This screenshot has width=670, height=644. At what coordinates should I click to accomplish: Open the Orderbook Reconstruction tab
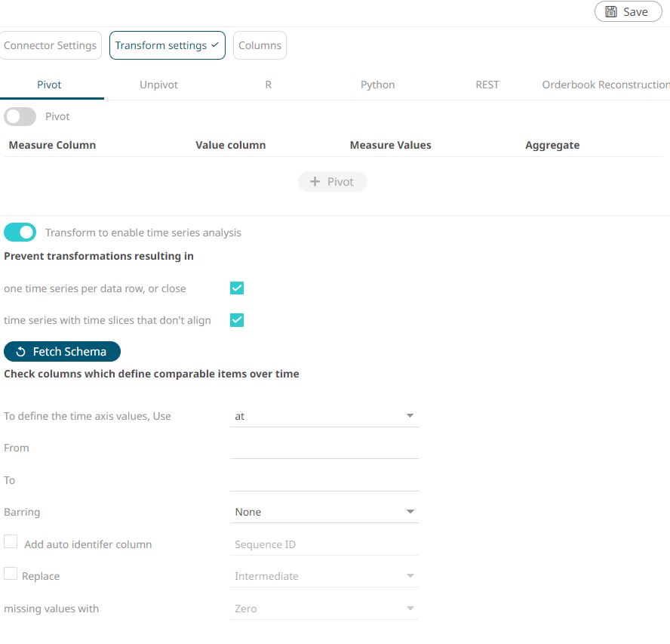[x=605, y=85]
